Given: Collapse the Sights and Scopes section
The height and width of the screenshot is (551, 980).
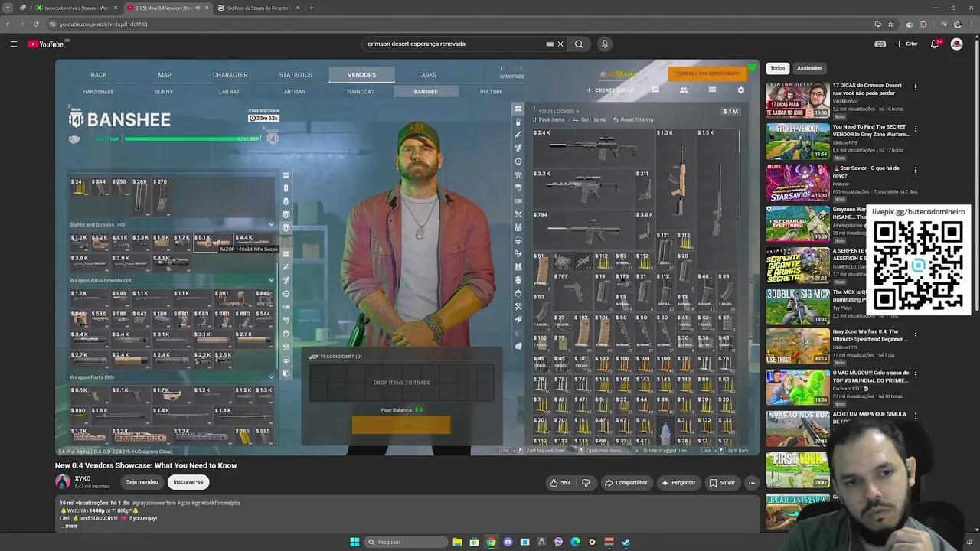Looking at the screenshot, I should point(271,225).
